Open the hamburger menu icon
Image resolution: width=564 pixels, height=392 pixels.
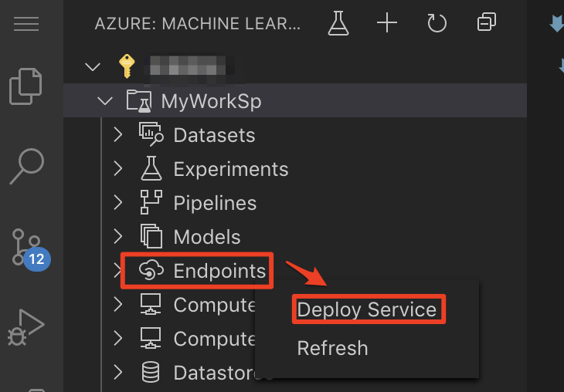coord(26,24)
